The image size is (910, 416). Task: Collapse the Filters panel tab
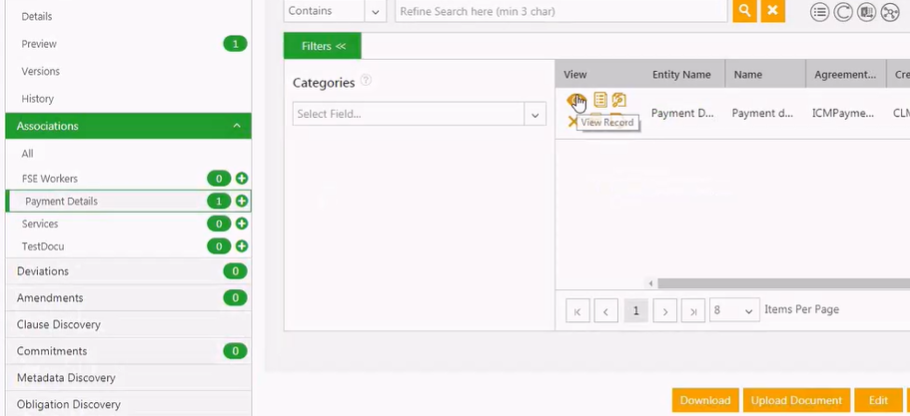click(322, 46)
